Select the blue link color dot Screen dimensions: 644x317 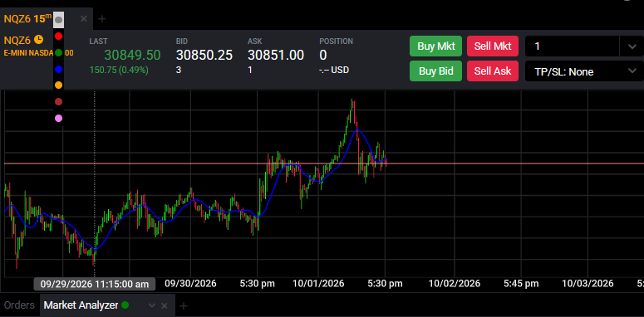[x=59, y=69]
